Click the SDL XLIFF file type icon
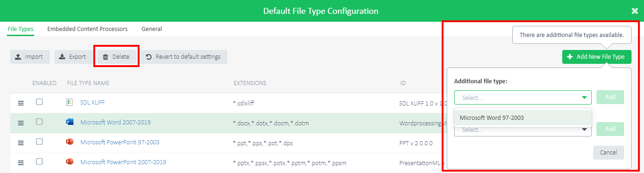 coord(70,102)
